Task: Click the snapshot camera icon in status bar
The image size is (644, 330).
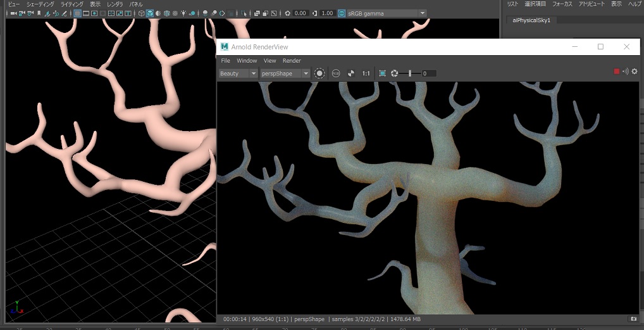Action: (633, 319)
